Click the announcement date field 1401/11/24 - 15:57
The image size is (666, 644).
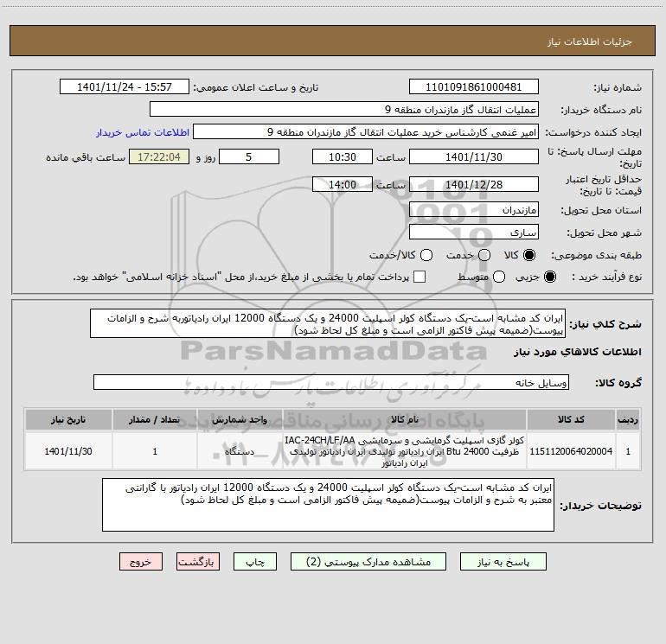click(125, 87)
